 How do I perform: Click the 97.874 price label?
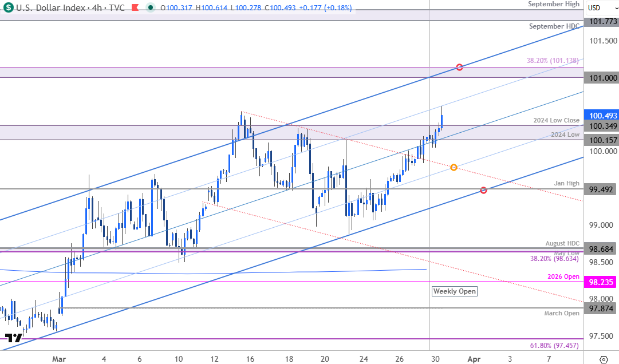pyautogui.click(x=601, y=308)
